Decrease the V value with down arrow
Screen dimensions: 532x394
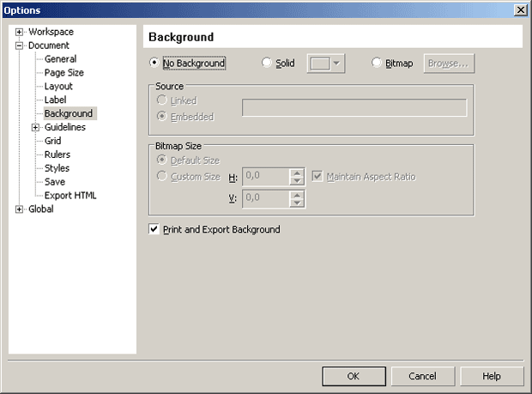coord(297,203)
